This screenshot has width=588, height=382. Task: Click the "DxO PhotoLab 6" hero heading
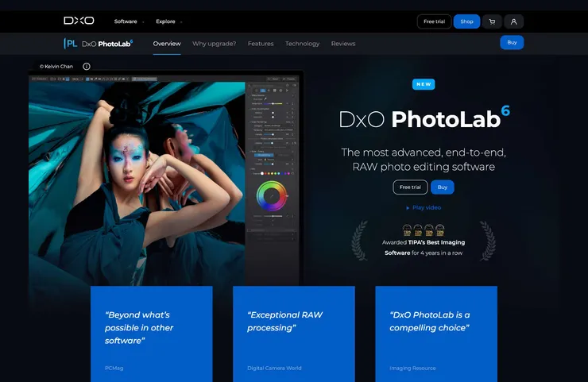(x=424, y=118)
